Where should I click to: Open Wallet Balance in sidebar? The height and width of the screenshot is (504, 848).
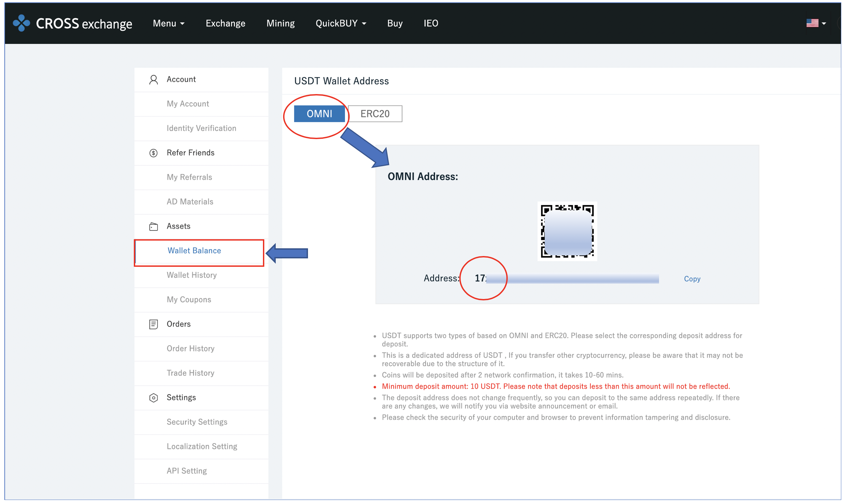pos(194,251)
